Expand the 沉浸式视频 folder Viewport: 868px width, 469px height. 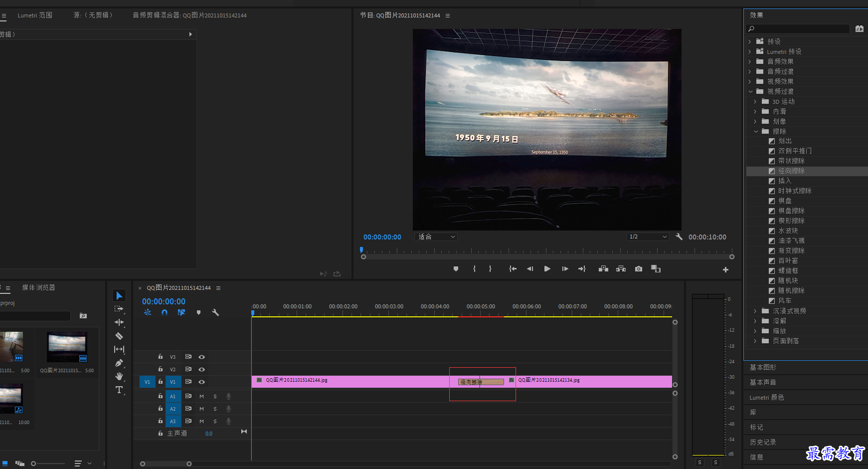[x=755, y=311]
